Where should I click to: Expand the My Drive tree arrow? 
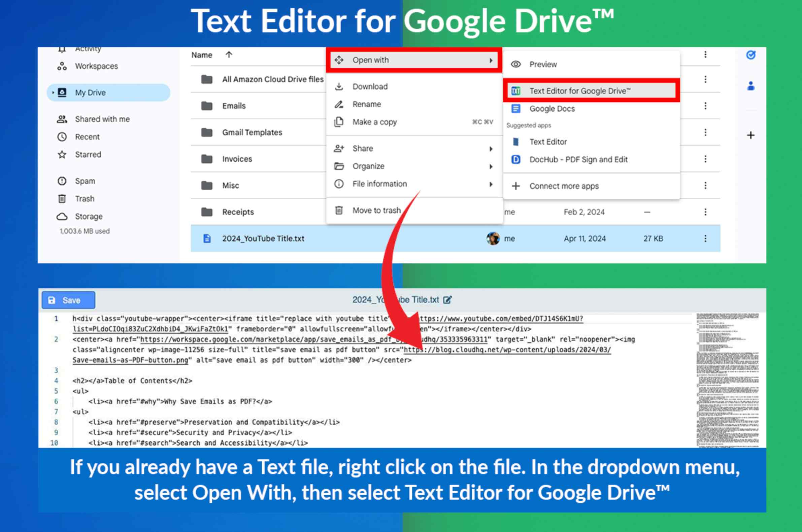[x=53, y=92]
